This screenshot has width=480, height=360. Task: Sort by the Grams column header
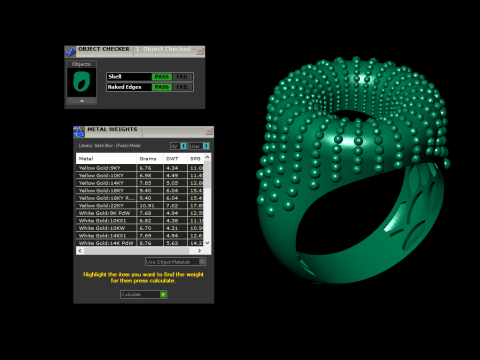(x=150, y=159)
